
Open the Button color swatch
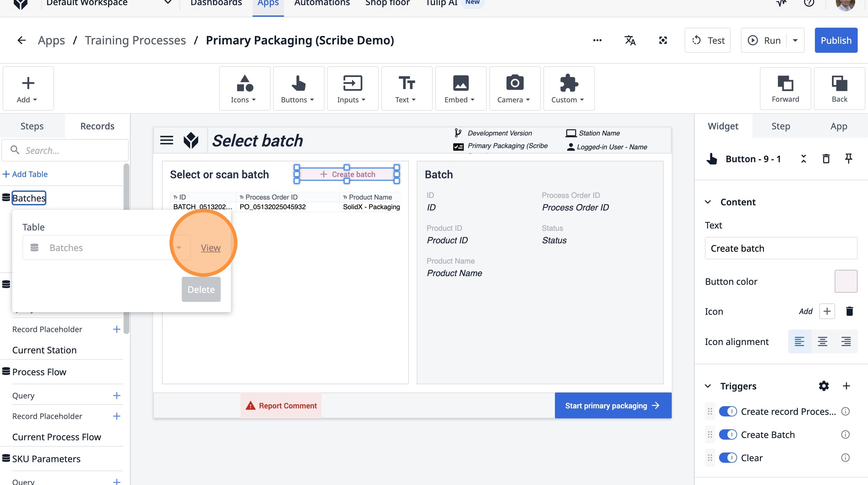click(845, 281)
